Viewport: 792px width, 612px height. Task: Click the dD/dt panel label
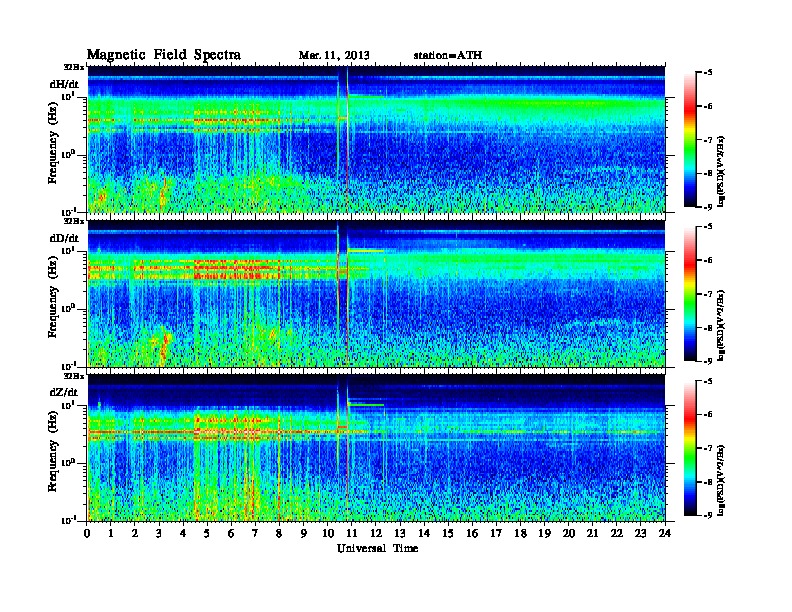[x=64, y=238]
